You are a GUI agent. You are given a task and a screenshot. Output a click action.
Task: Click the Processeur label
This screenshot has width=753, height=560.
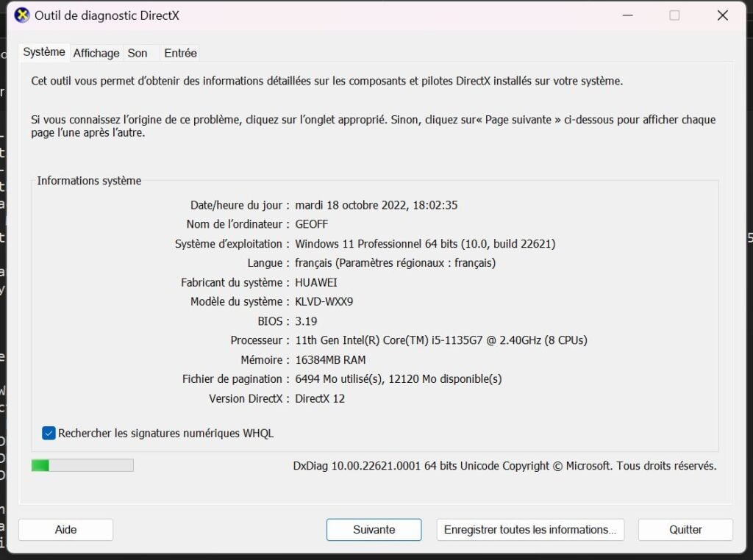point(260,340)
